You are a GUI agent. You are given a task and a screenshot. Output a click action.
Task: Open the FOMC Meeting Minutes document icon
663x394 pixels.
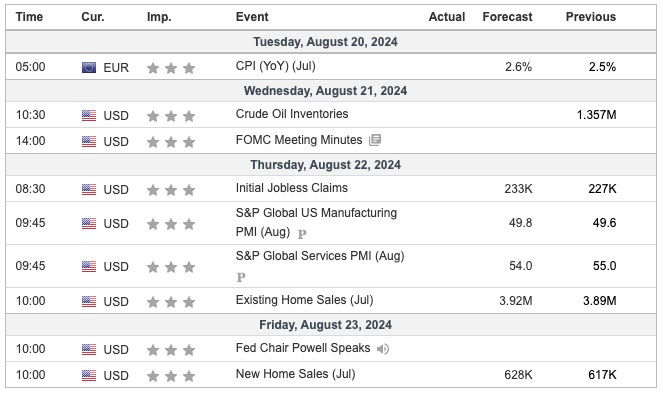pyautogui.click(x=375, y=140)
